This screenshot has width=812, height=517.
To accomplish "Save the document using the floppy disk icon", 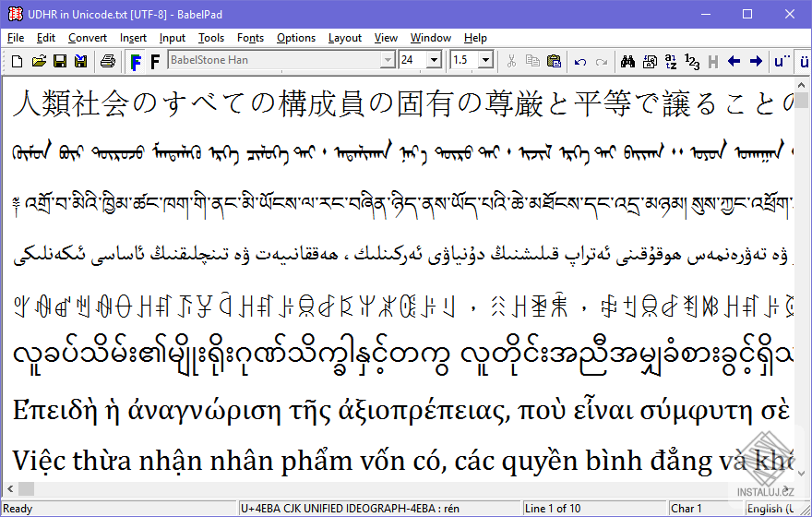I will point(59,61).
